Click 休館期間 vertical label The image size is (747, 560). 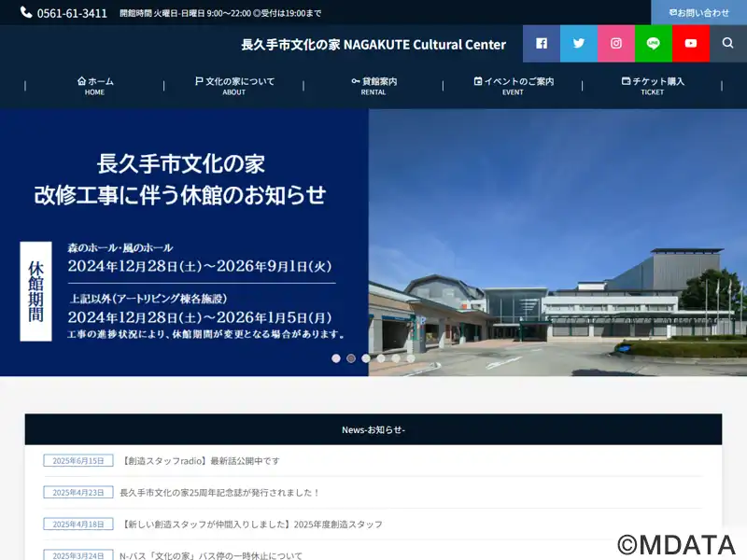tap(35, 291)
